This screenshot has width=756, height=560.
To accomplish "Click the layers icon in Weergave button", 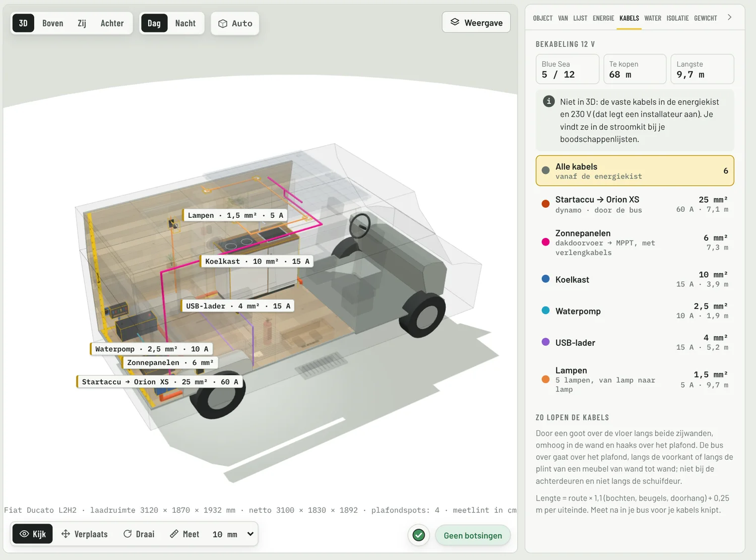I will (455, 22).
